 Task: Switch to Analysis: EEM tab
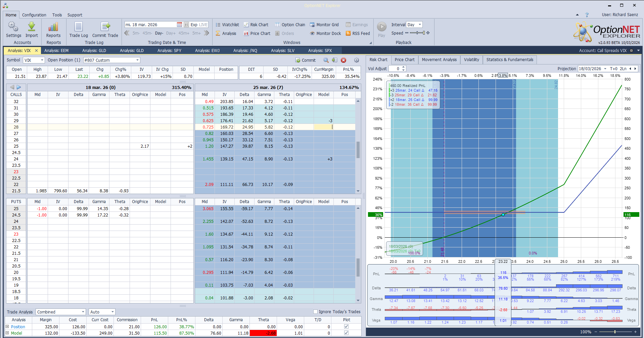click(56, 50)
